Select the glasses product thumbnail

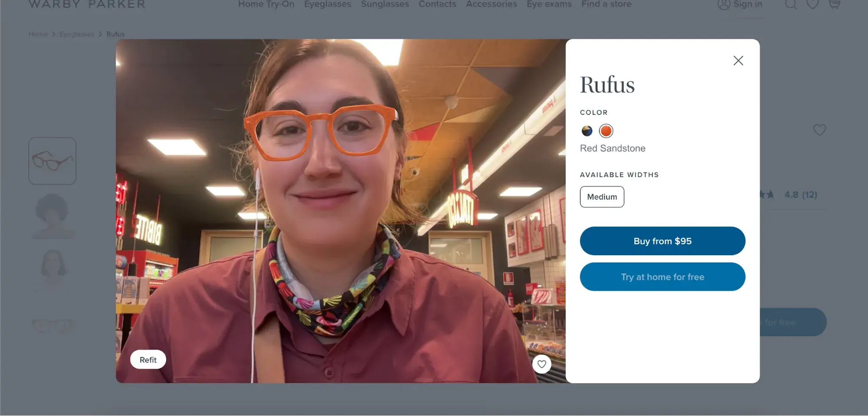pos(53,161)
